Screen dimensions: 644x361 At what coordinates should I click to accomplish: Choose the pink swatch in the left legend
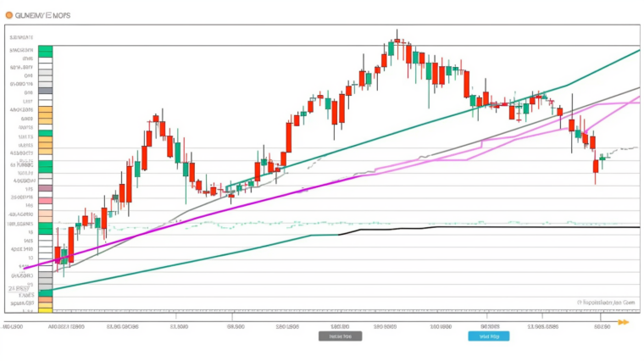point(45,201)
